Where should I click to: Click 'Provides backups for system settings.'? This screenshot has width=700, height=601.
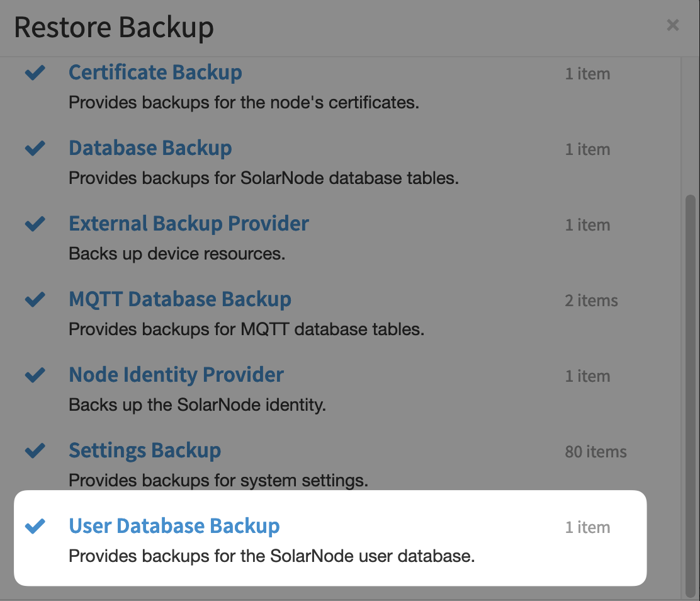219,481
